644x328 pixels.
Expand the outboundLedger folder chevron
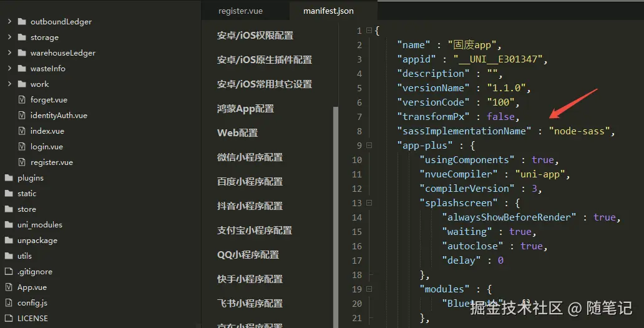pyautogui.click(x=9, y=21)
